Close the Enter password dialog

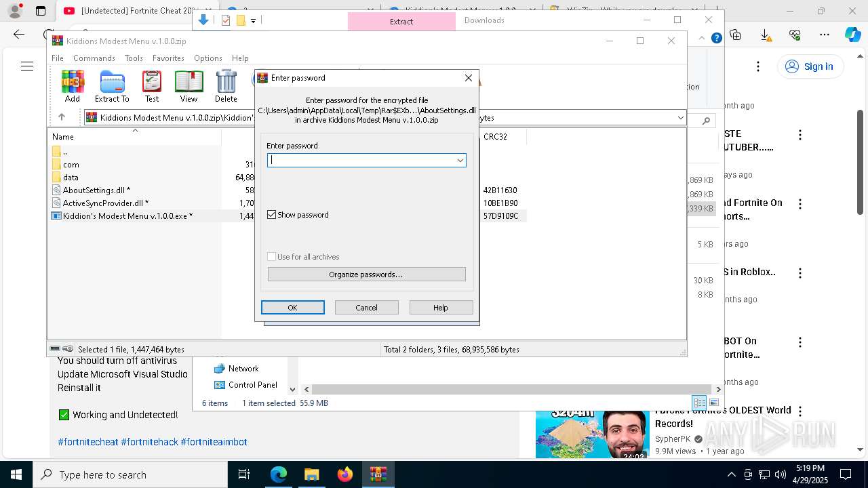[x=468, y=78]
